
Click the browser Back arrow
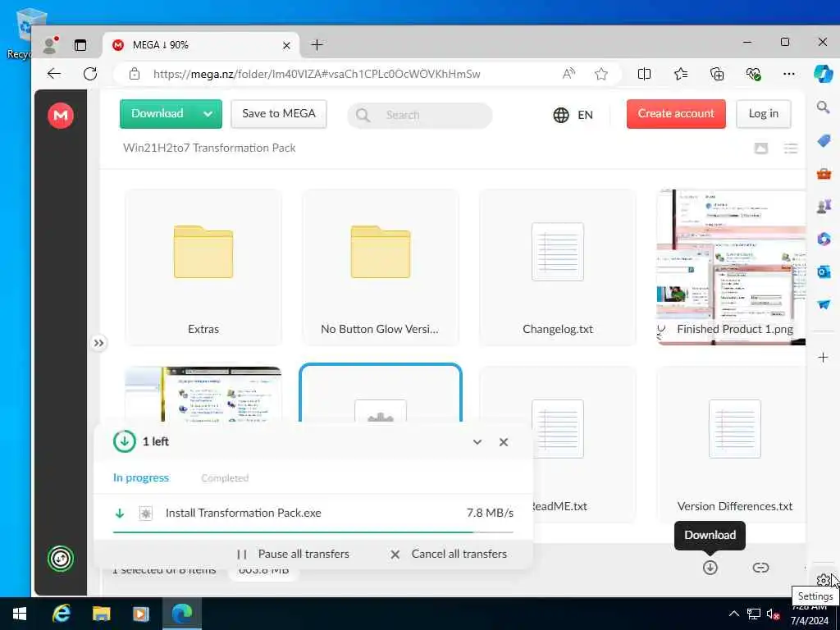tap(54, 73)
